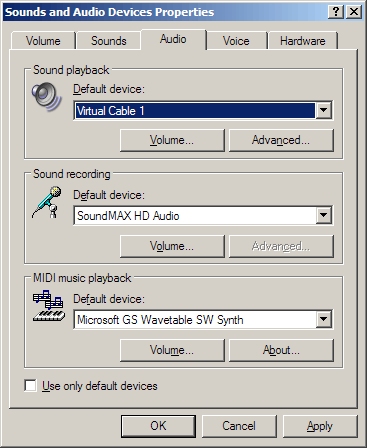Select the Virtual Cable 1 playback field
The image size is (367, 448).
[195, 110]
